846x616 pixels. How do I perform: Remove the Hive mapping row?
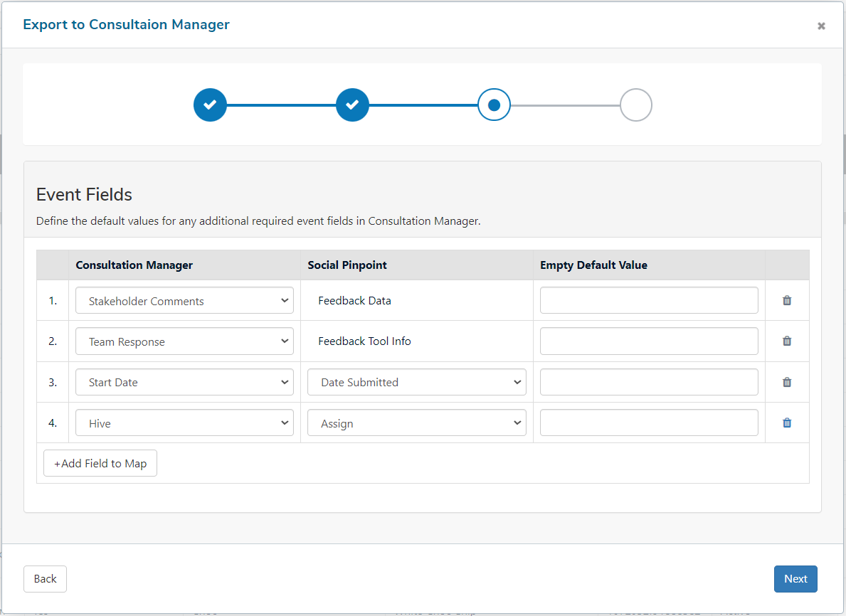coord(787,423)
